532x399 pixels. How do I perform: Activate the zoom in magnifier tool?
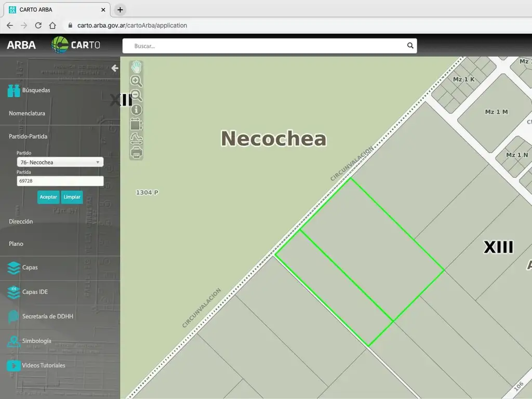136,81
